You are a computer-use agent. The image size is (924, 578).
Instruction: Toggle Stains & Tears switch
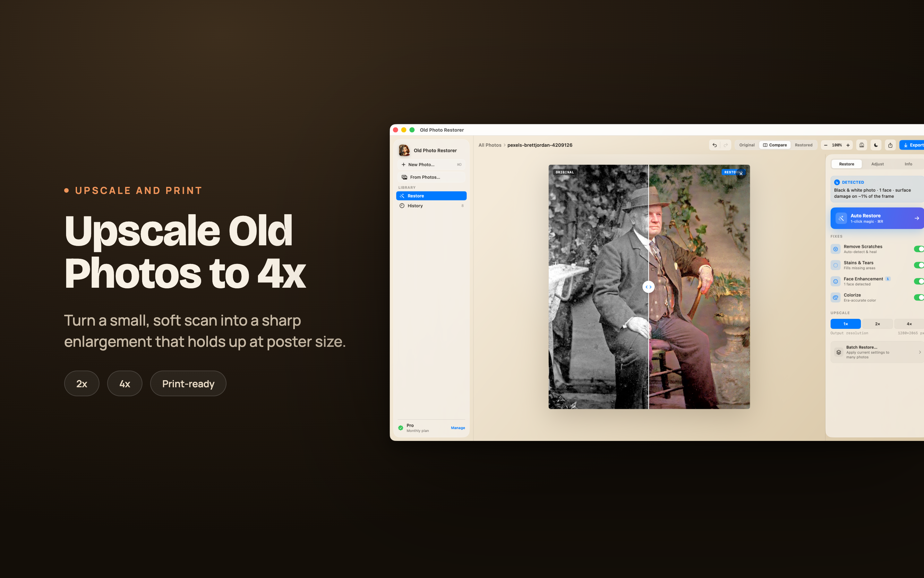pyautogui.click(x=919, y=265)
